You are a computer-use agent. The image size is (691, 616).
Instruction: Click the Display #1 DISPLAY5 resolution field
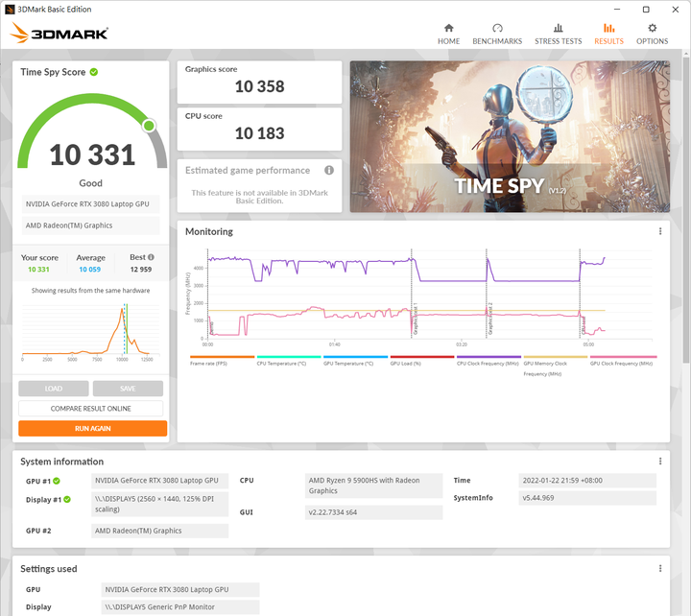pos(160,504)
